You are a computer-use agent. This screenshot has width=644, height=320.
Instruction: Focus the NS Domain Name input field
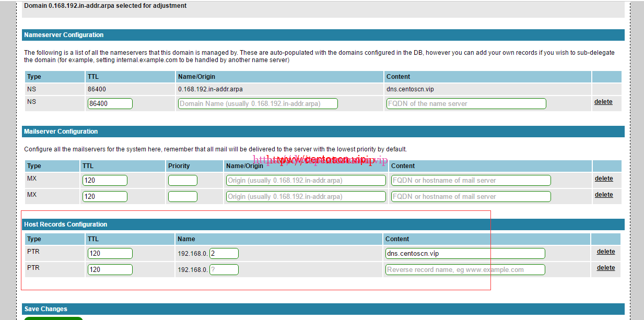click(257, 103)
